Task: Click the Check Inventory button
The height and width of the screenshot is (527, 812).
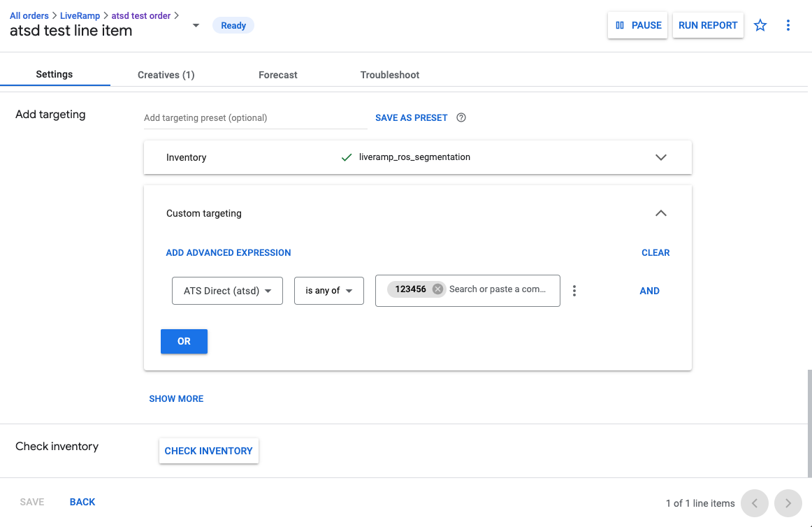Action: (209, 451)
